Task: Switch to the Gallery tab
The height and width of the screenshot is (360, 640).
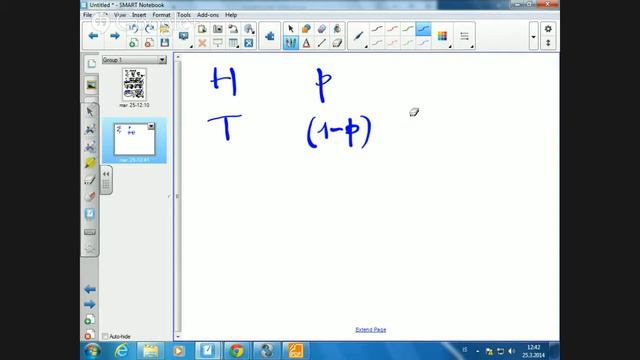Action: pos(91,85)
